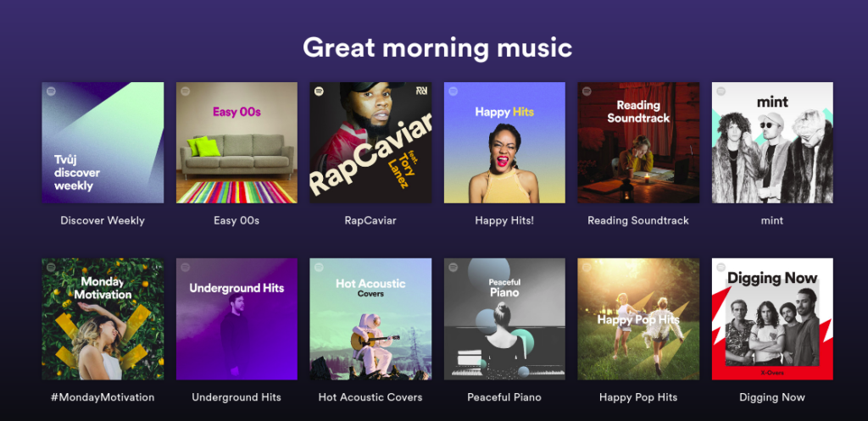Select the RapCaviar title text link
The image size is (868, 421).
point(370,221)
